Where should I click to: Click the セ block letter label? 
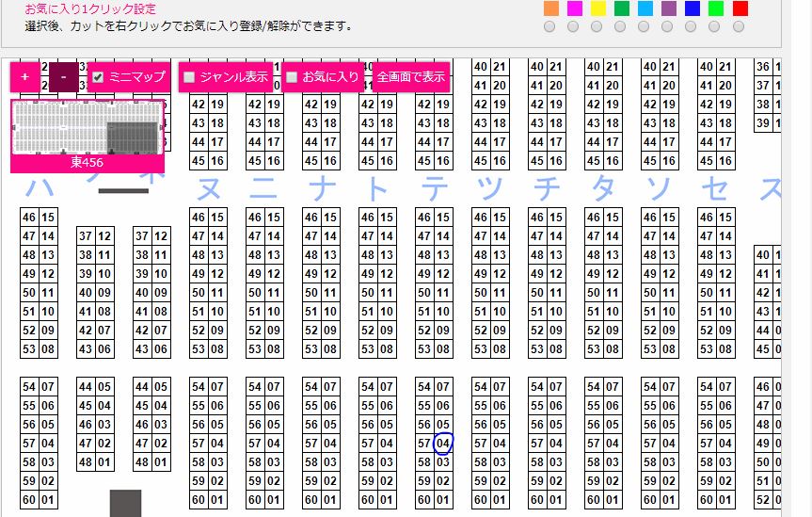[715, 188]
